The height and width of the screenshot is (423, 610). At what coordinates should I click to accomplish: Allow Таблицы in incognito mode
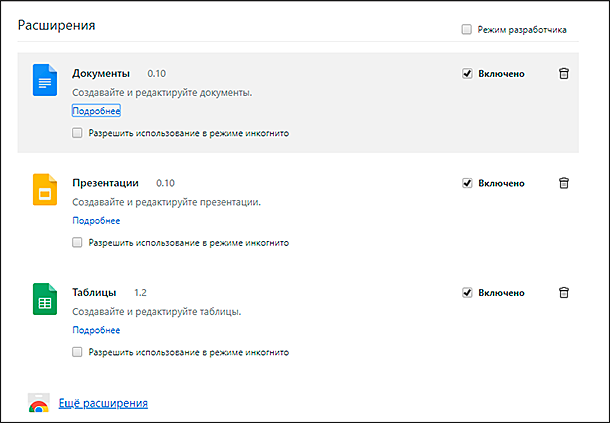coord(77,352)
